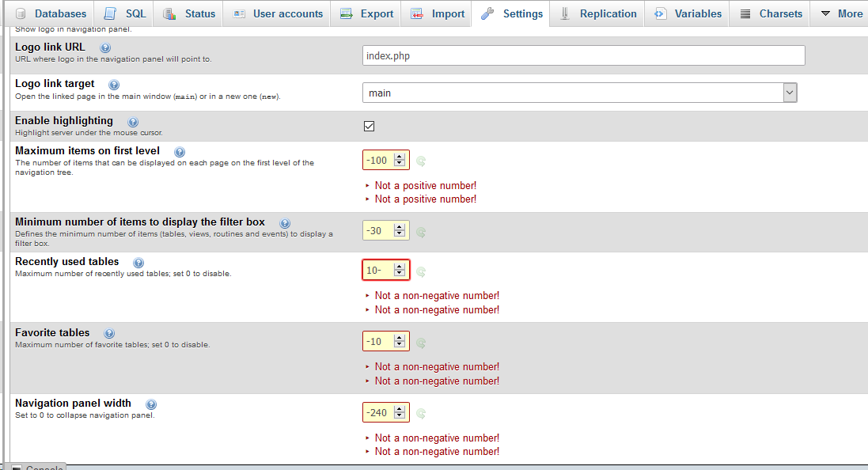
Task: Restore default for minimum filter box items
Action: click(421, 232)
